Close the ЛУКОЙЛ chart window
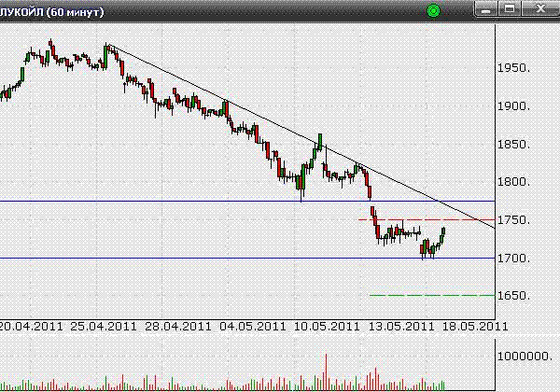This screenshot has height=392, width=560. [x=540, y=9]
